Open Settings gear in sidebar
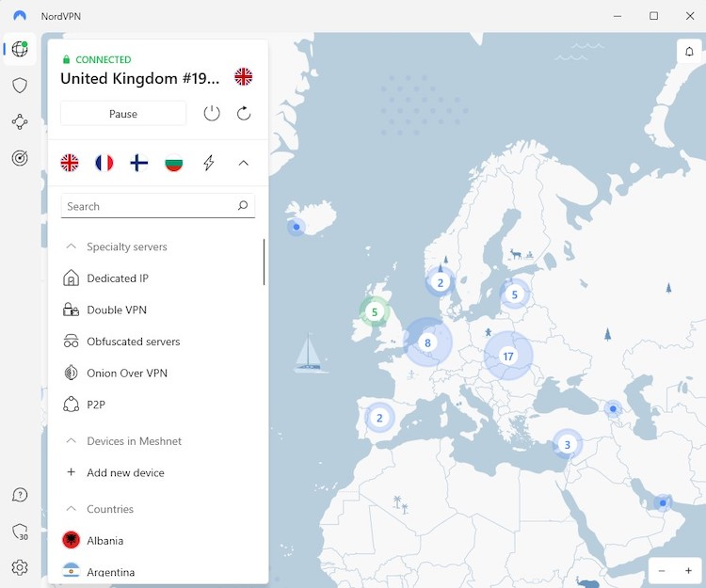Viewport: 706px width, 588px height. coord(20,567)
